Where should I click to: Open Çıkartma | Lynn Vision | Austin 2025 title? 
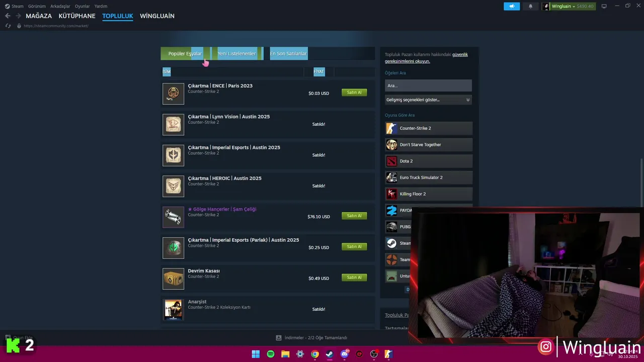point(229,117)
